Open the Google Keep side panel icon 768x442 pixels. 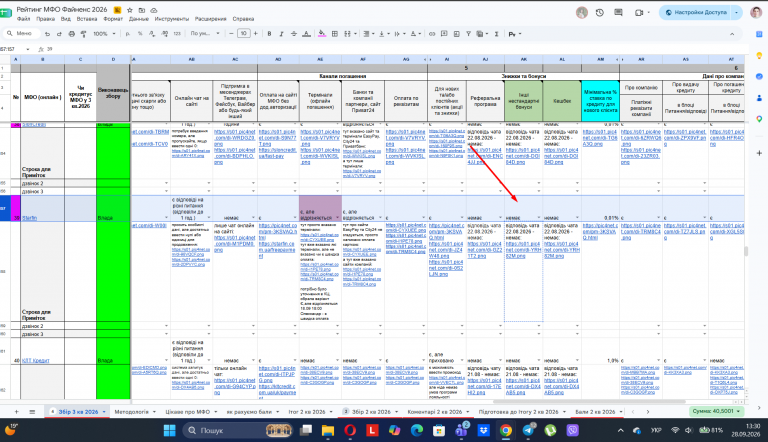[x=759, y=55]
